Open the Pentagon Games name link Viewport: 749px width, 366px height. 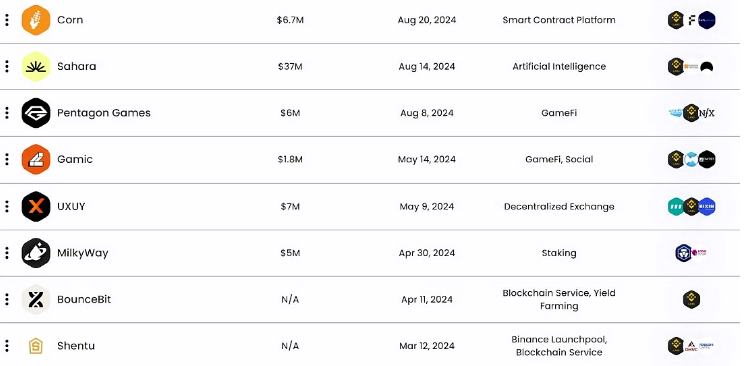point(104,113)
